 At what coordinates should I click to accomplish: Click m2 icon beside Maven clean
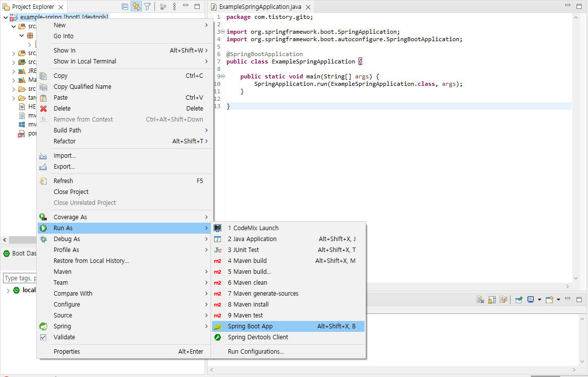(218, 283)
